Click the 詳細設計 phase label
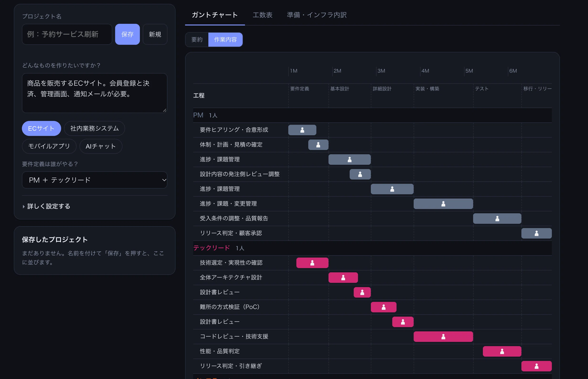This screenshot has width=588, height=379. pos(382,89)
